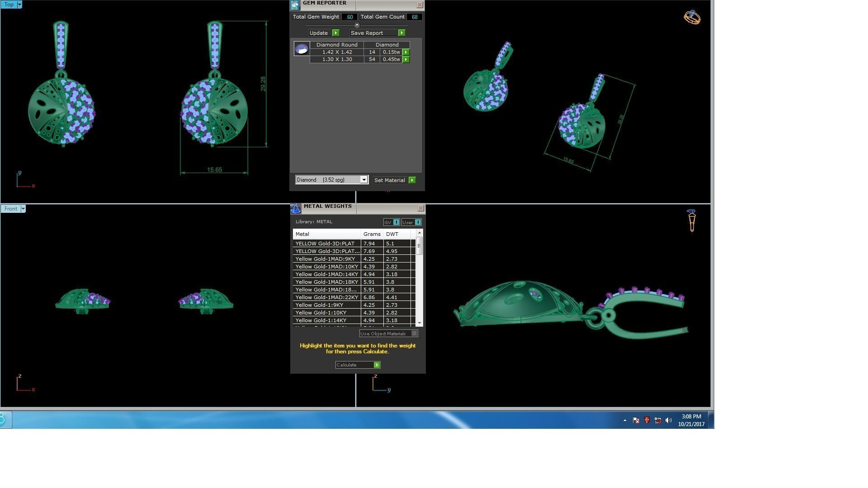The height and width of the screenshot is (488, 868).
Task: Click the diamond round gem thumbnail
Action: [302, 49]
